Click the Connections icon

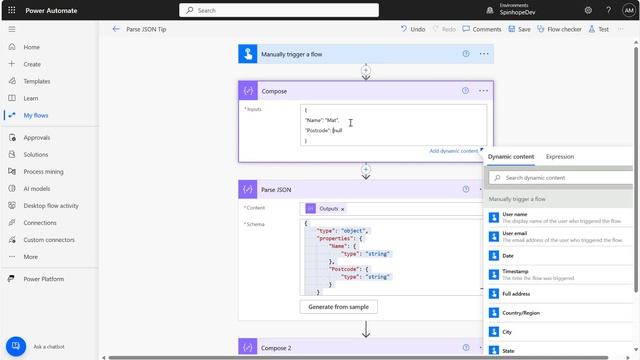pos(12,222)
